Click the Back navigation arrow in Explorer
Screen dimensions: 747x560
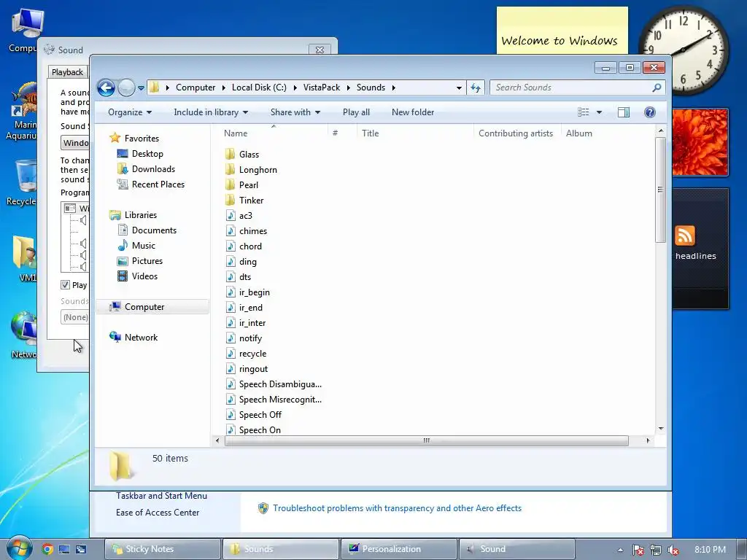tap(106, 87)
